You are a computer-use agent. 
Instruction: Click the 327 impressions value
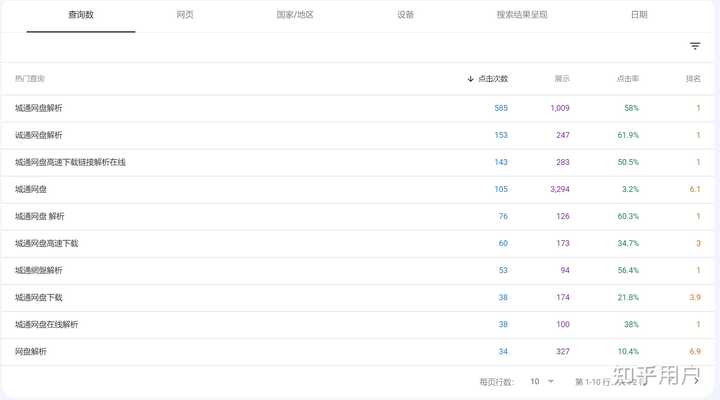(562, 351)
